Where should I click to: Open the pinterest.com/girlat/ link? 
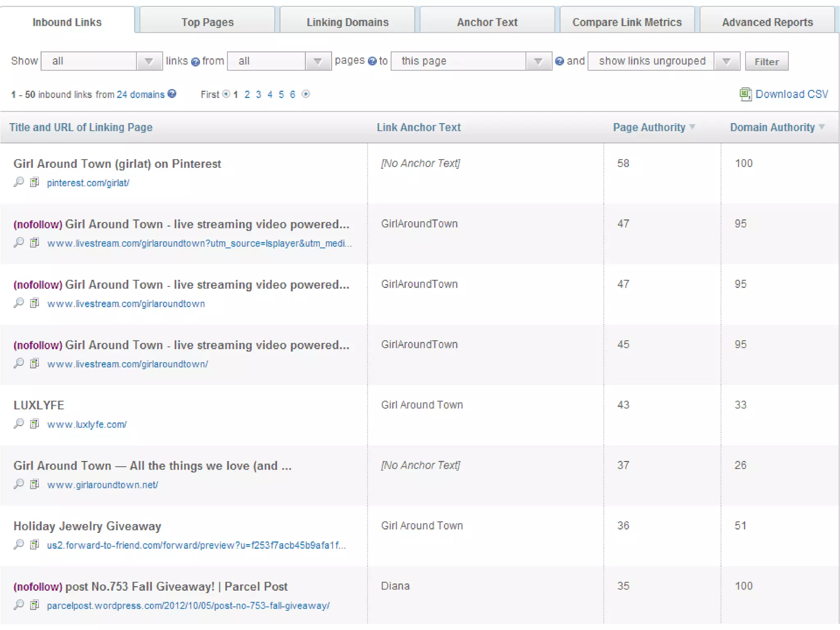[x=88, y=183]
